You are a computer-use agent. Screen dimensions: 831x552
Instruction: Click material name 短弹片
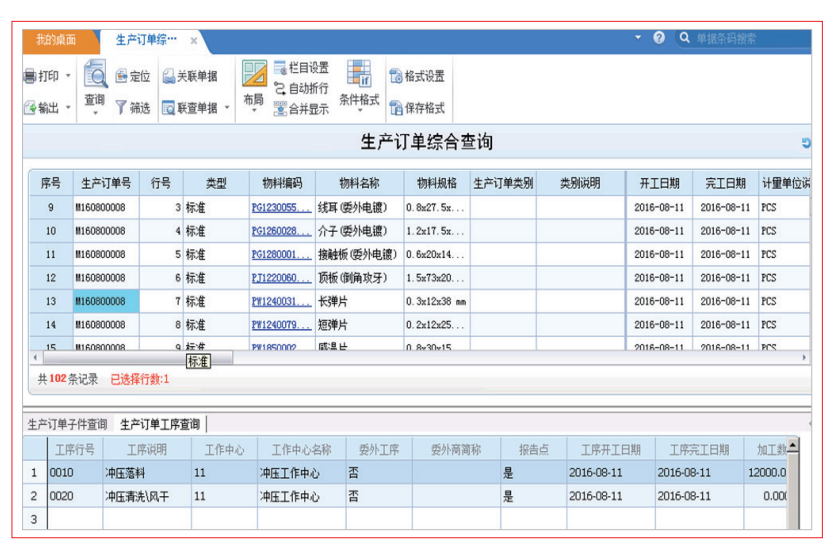tap(333, 325)
